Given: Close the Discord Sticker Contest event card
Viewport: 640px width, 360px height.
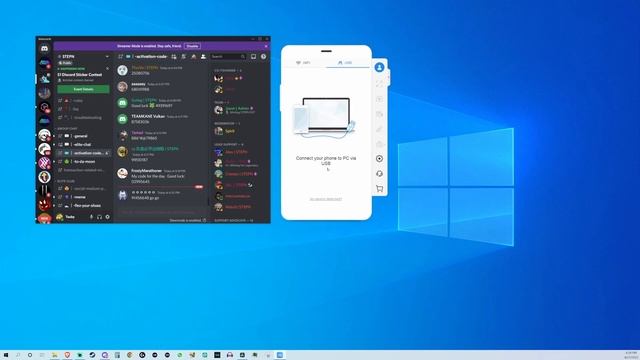Looking at the screenshot, I should pos(108,69).
